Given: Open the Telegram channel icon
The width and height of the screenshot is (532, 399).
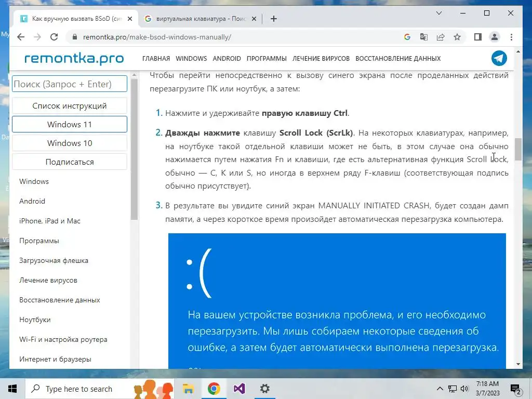Looking at the screenshot, I should pyautogui.click(x=499, y=58).
